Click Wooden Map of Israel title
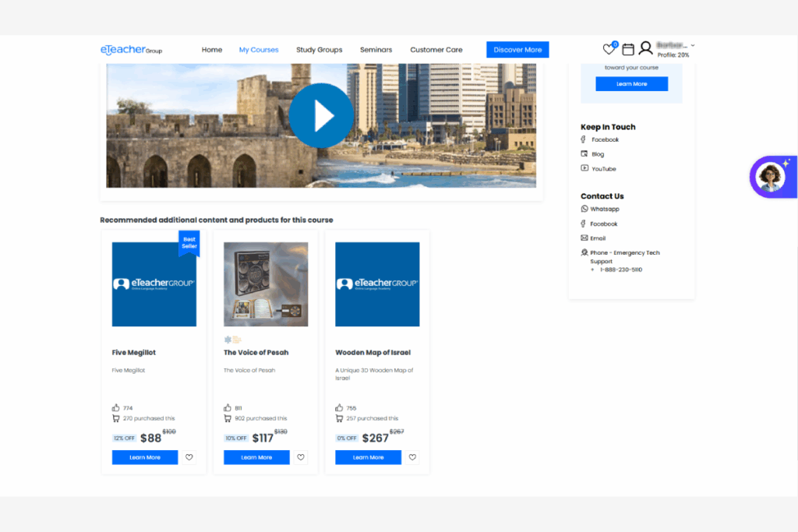The width and height of the screenshot is (798, 532). point(373,353)
